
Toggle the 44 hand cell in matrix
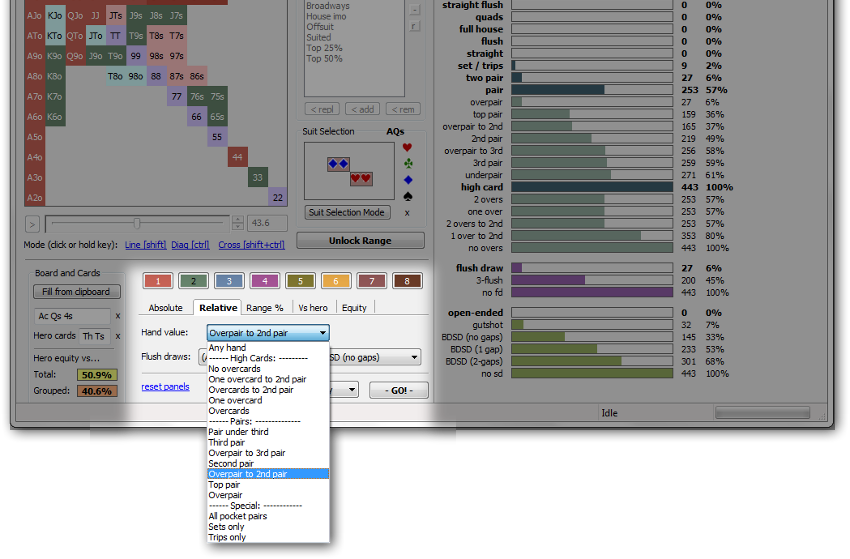pyautogui.click(x=238, y=157)
